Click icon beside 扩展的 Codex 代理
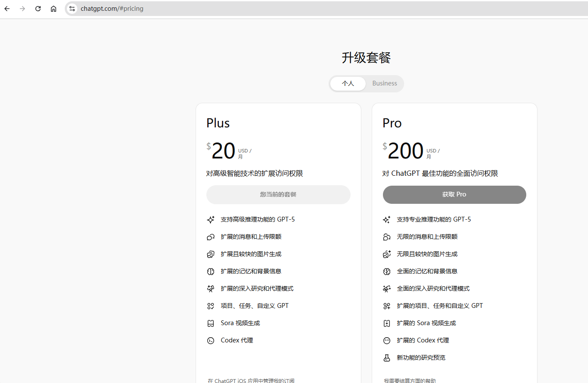 (387, 341)
